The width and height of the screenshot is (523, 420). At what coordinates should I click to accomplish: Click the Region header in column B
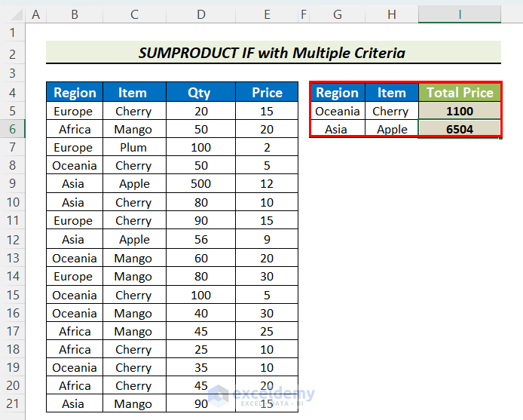pos(75,93)
